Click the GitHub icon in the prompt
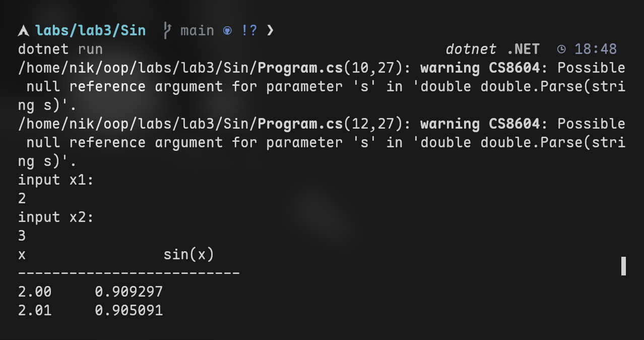 (x=227, y=31)
